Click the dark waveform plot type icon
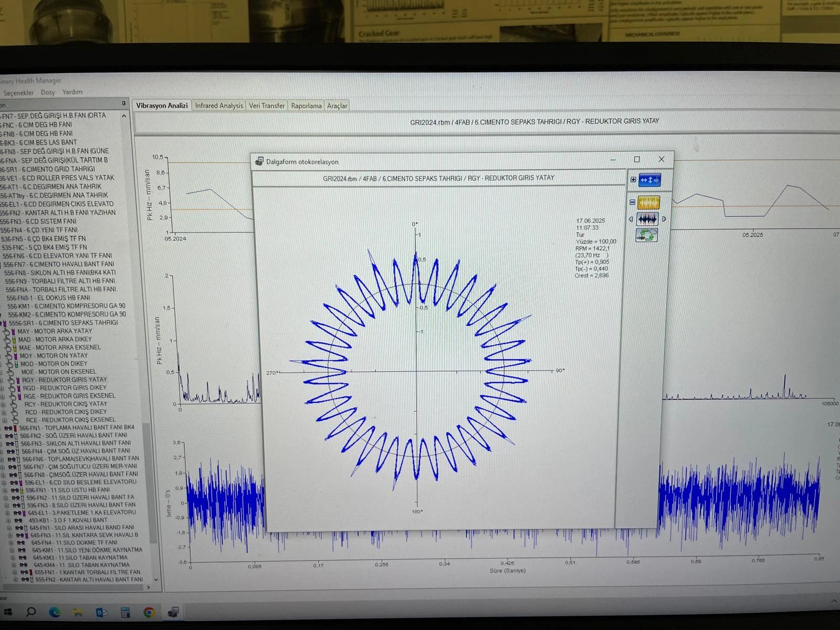 [647, 219]
